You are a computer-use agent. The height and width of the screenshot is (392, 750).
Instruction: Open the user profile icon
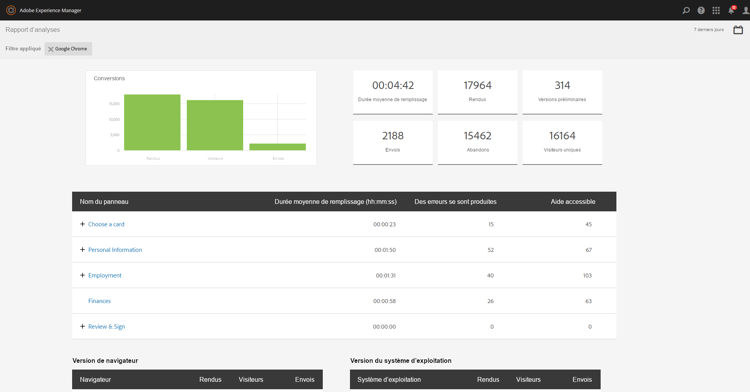[x=746, y=10]
